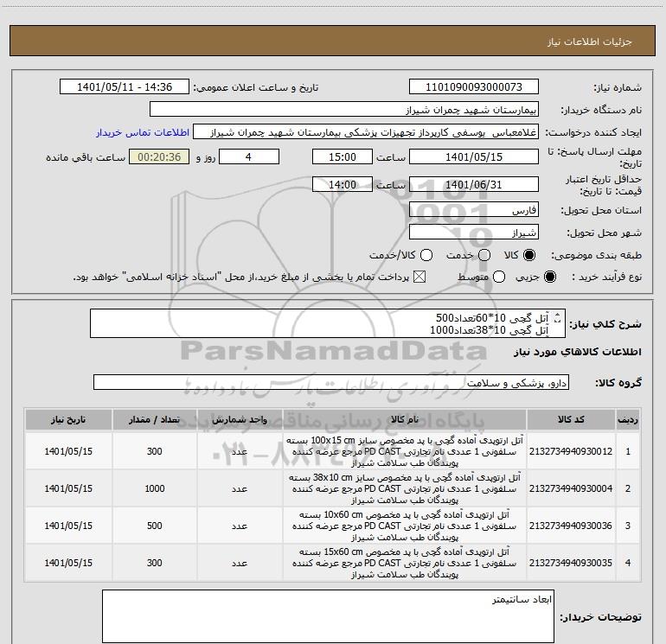
Task: Click the delivery city field شیراز
Action: (474, 233)
